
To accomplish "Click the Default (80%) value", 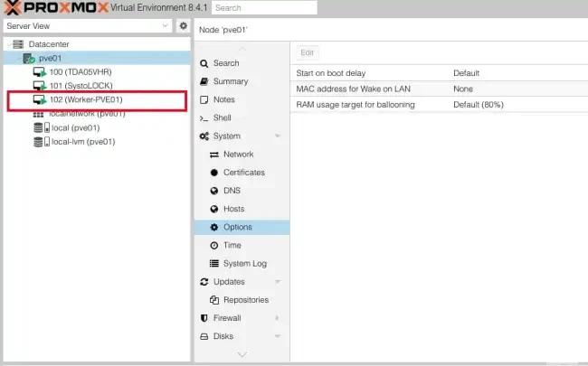I will pyautogui.click(x=479, y=105).
